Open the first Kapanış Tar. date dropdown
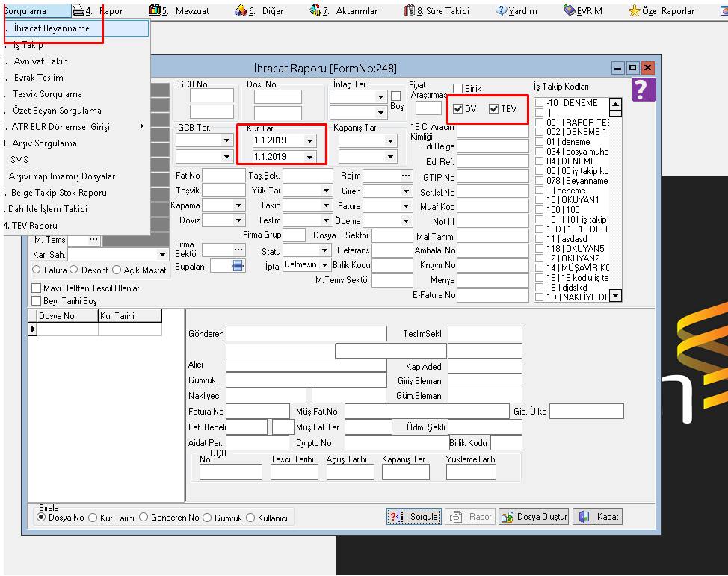 [x=390, y=140]
